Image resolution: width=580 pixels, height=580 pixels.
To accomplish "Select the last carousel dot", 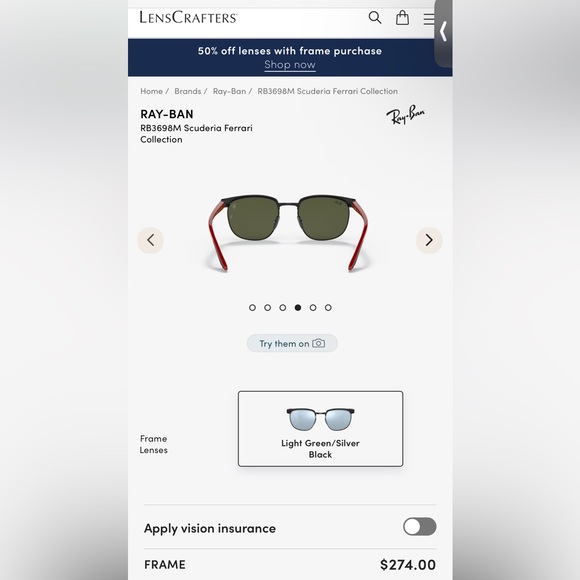I will pos(328,307).
